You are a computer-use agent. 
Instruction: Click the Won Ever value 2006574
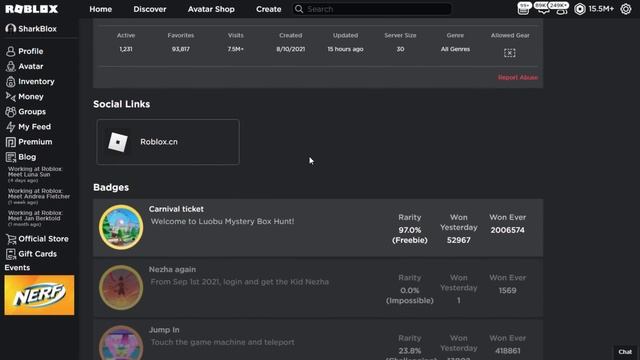507,230
